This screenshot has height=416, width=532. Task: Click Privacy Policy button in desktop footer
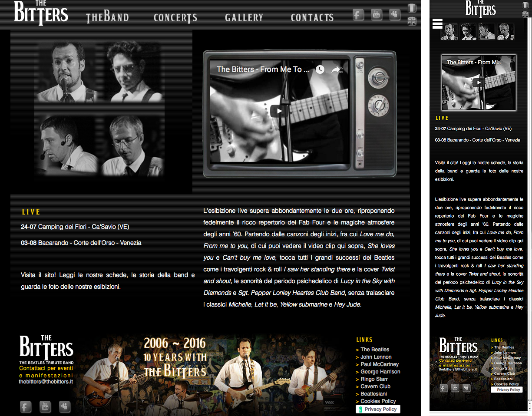click(x=378, y=409)
